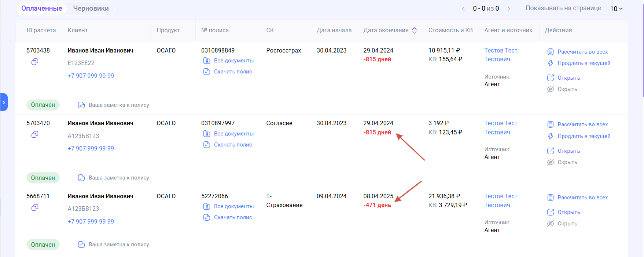Calculator icon in row 5703438 actions

click(x=551, y=52)
